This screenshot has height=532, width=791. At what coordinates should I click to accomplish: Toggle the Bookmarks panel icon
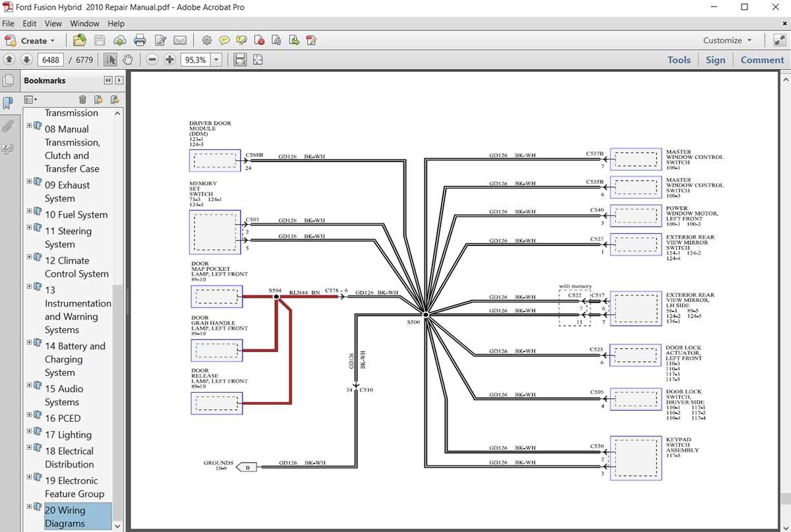tap(9, 103)
